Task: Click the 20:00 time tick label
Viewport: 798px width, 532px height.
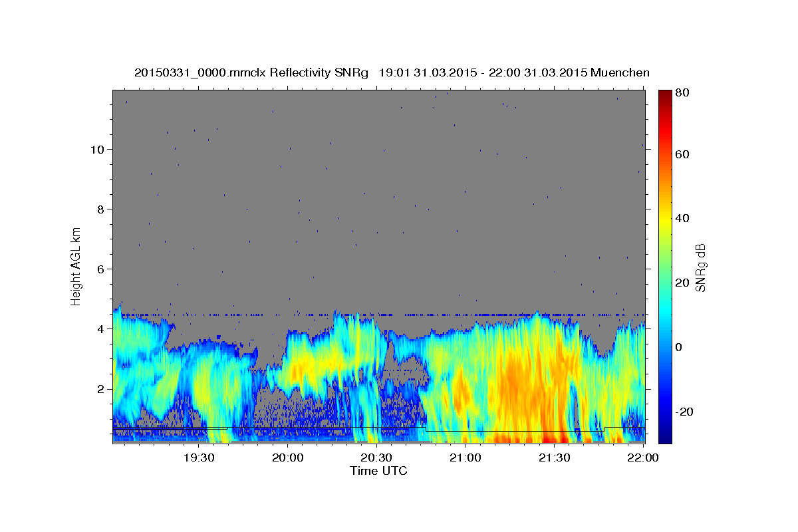Action: 288,458
